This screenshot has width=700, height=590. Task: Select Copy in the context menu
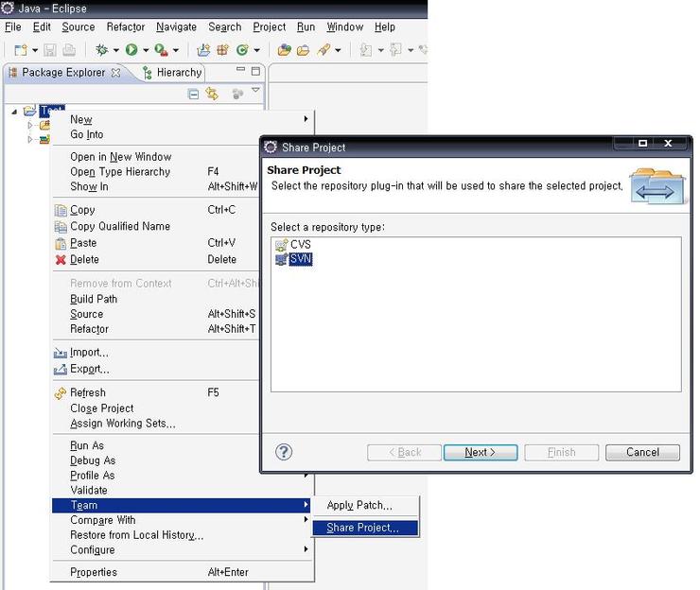156,210
